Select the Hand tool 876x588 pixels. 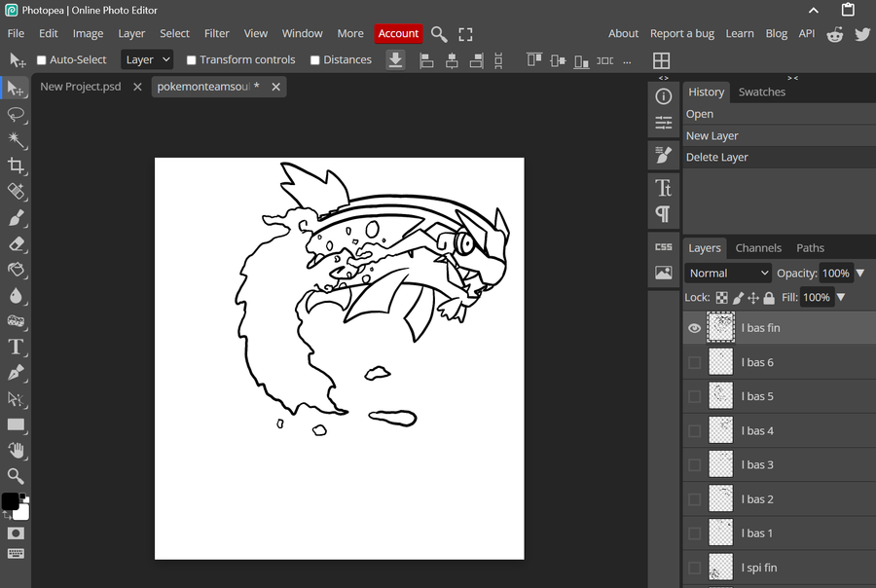(16, 451)
